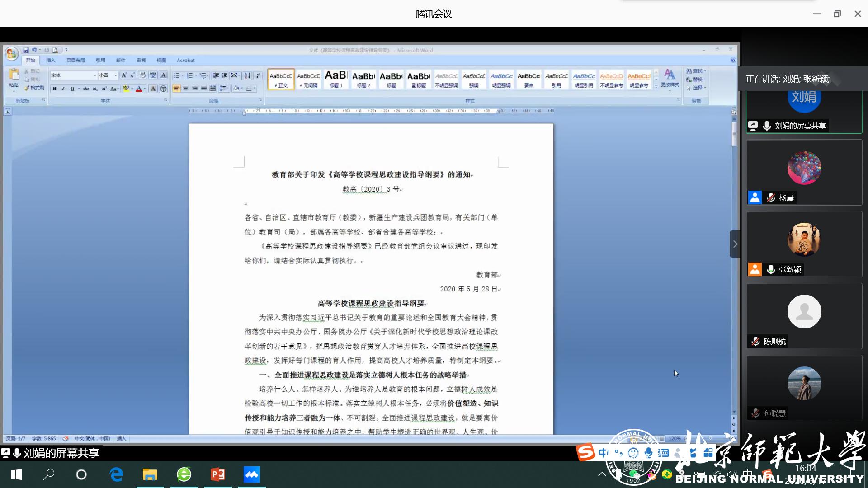Apply the 标题 1 heading style
This screenshot has width=868, height=488.
click(x=336, y=79)
